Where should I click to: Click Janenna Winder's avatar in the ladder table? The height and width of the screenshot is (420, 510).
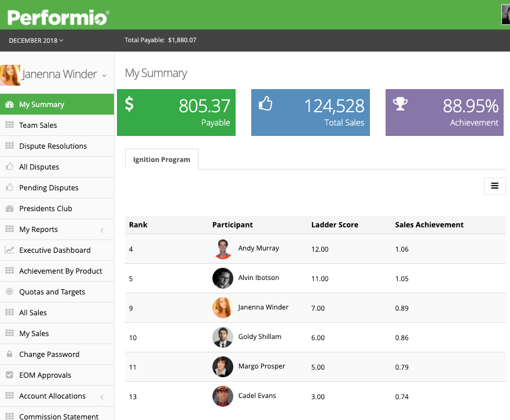[x=223, y=308]
